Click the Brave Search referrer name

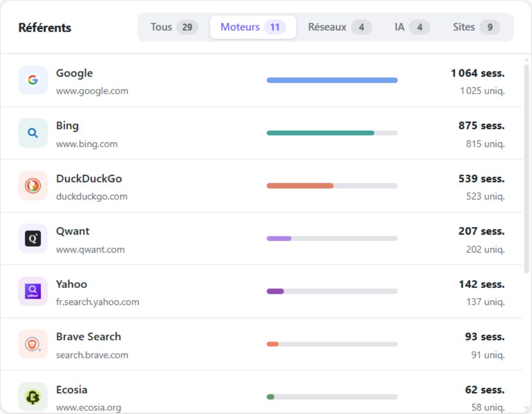click(x=88, y=337)
